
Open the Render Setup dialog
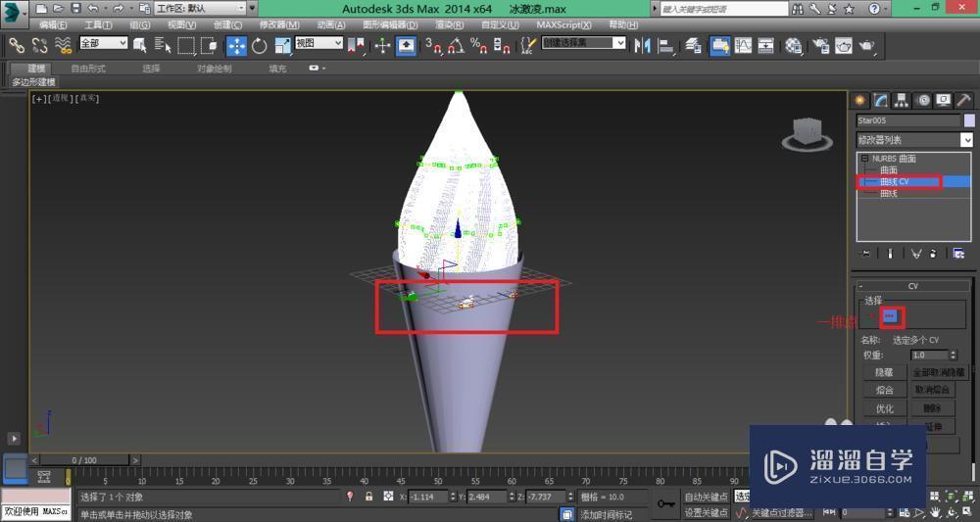pos(821,46)
